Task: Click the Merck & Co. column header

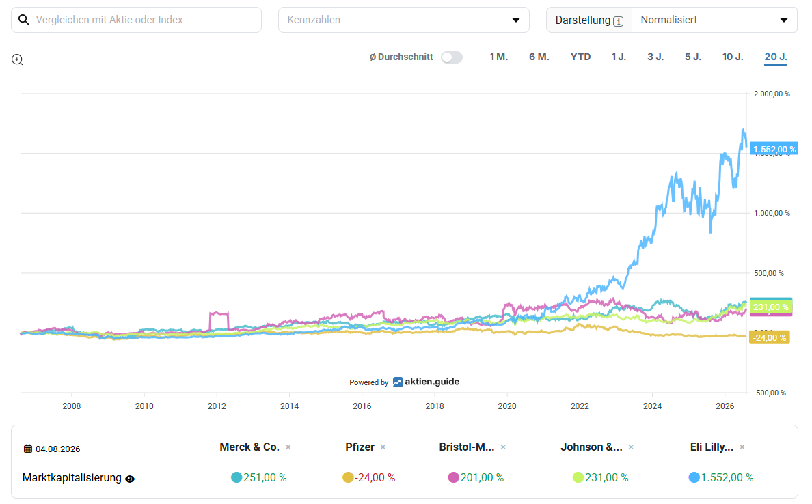Action: [249, 447]
